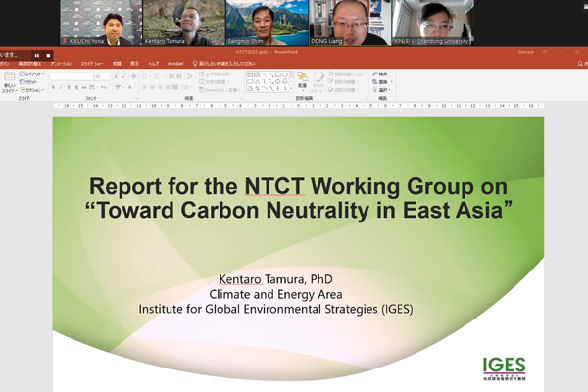
Task: Decrease list indent level
Action: (x=171, y=76)
